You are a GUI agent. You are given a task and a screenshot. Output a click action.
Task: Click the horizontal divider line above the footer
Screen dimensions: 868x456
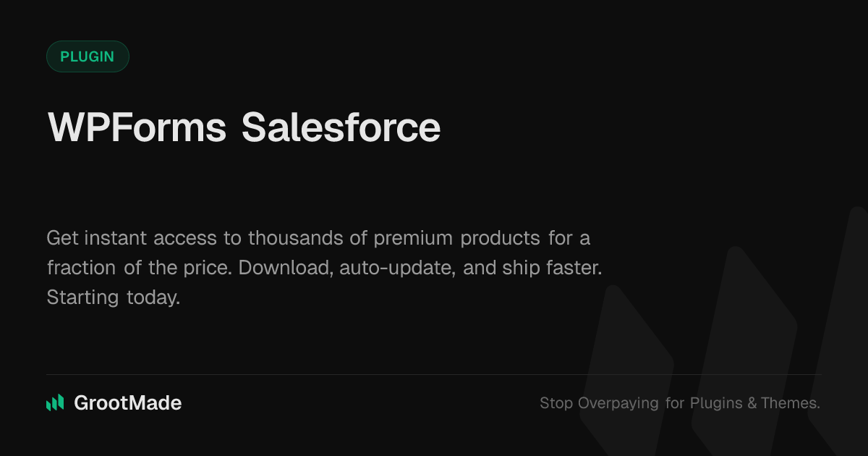(434, 375)
